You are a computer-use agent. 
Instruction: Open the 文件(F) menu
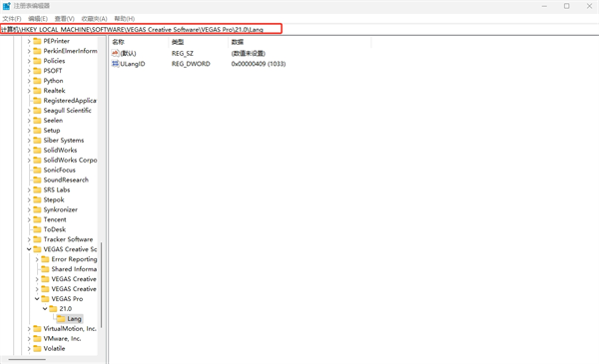pos(12,18)
